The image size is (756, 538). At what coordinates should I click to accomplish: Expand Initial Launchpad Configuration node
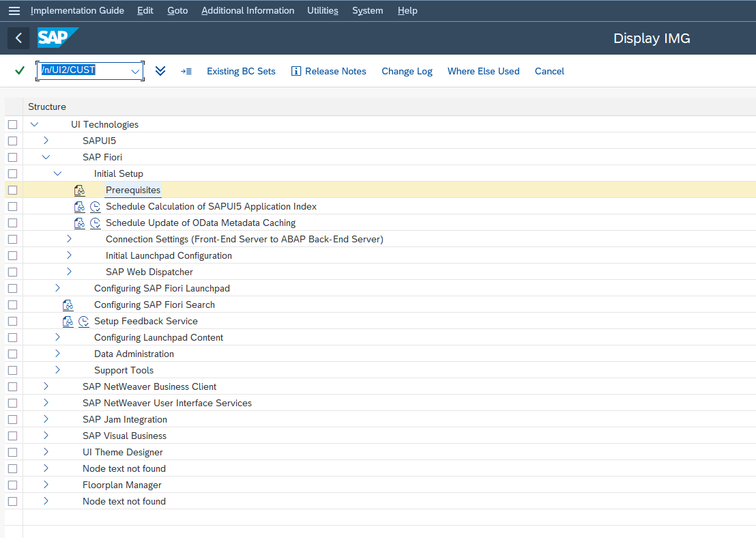(x=69, y=255)
